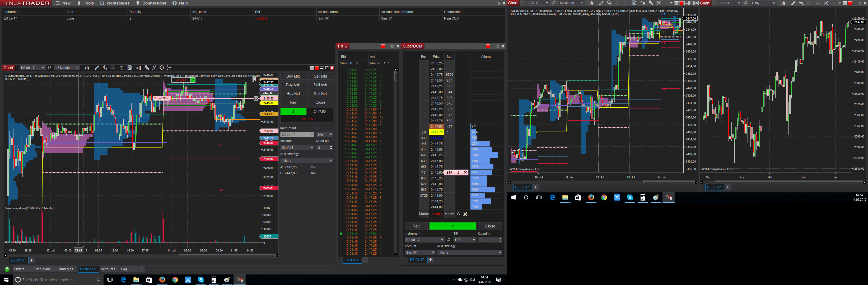Cancel the Sell STP order on chart
The image size is (868, 285).
[256, 98]
